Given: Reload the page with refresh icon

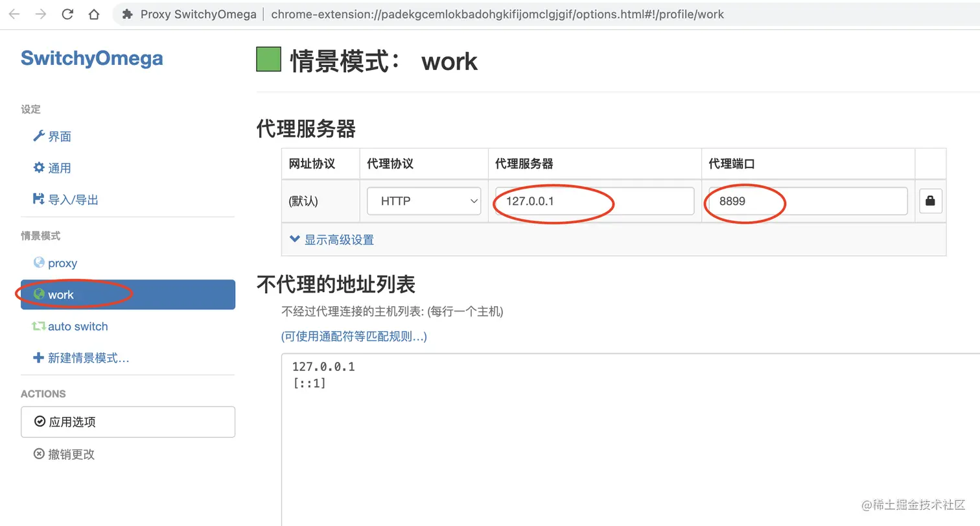Looking at the screenshot, I should (x=67, y=14).
